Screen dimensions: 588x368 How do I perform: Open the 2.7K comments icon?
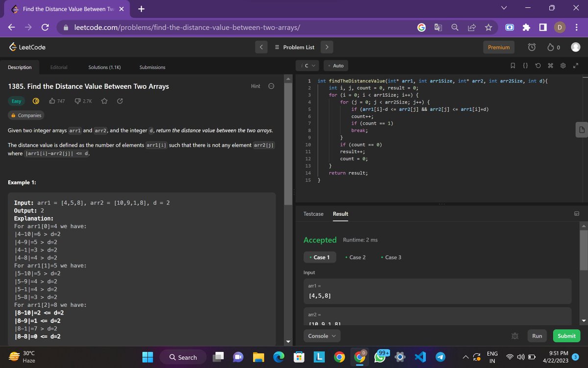(x=83, y=101)
